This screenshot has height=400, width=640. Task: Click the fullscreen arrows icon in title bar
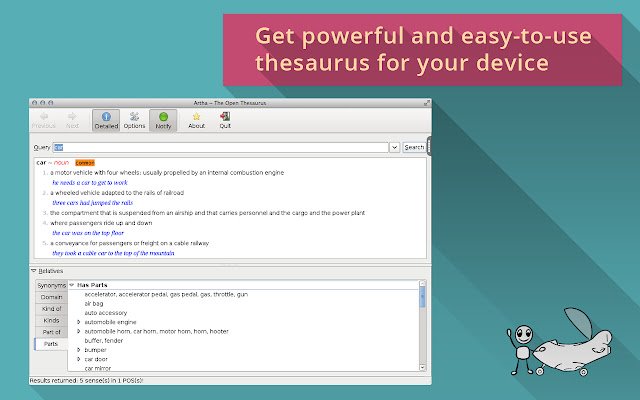pos(427,103)
